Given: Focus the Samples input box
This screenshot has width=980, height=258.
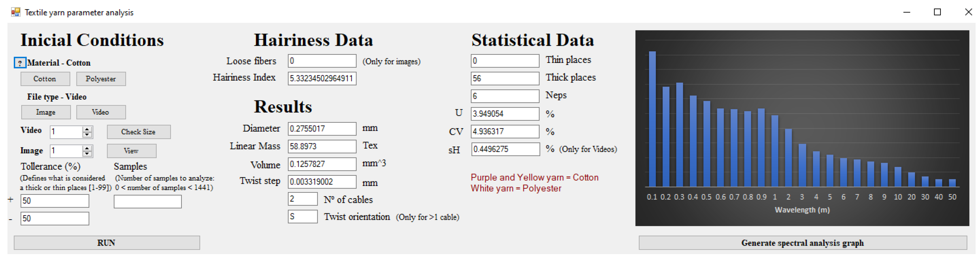Looking at the screenshot, I should click(148, 201).
